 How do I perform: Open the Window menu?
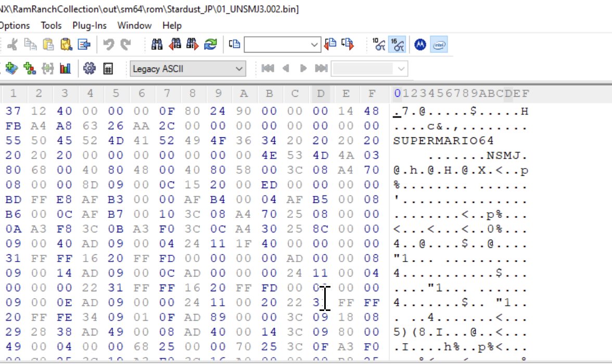pyautogui.click(x=134, y=26)
